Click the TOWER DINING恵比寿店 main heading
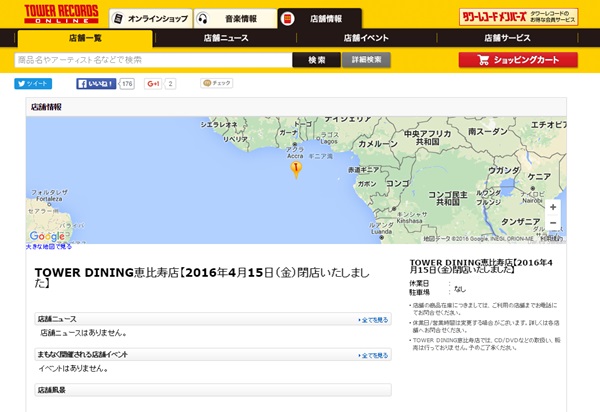 (x=202, y=278)
